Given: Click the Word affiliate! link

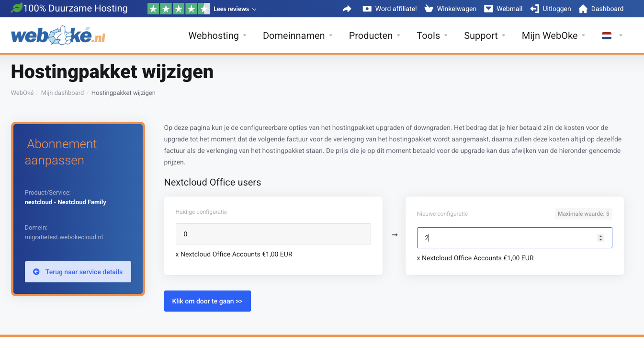Looking at the screenshot, I should coord(396,9).
